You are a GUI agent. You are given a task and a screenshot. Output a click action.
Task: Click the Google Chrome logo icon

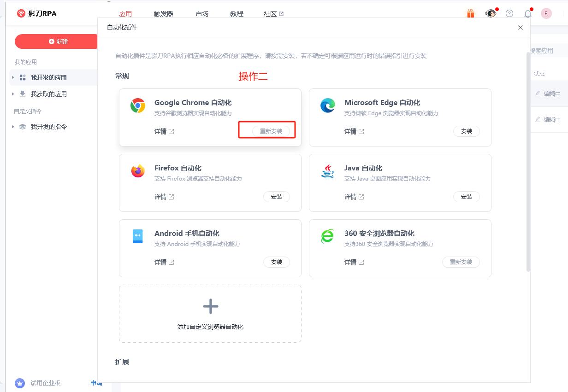(x=138, y=105)
